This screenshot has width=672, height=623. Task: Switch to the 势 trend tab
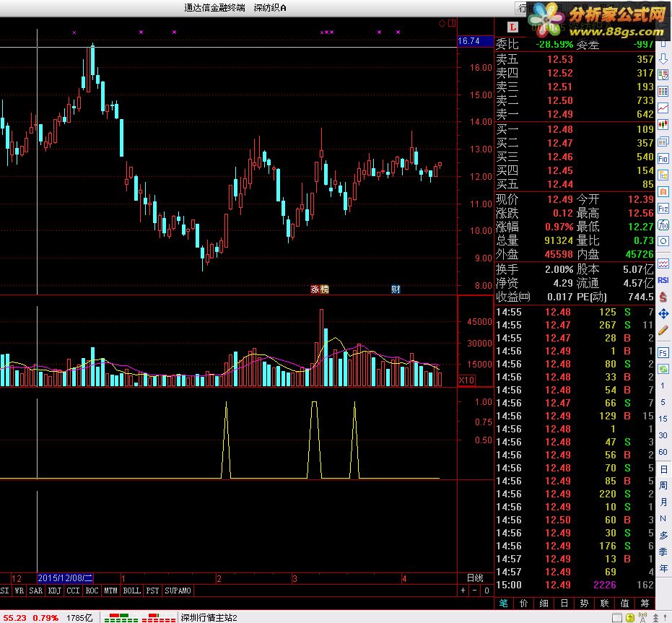[584, 604]
